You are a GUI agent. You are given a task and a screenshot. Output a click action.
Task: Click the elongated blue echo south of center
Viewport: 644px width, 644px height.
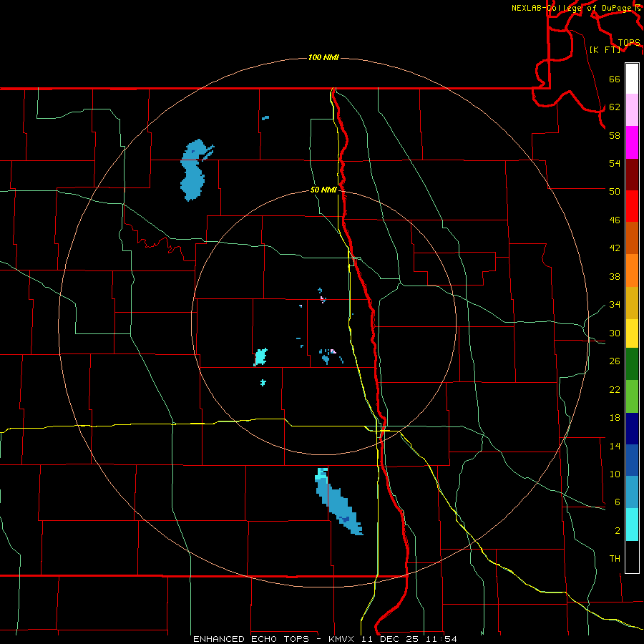pyautogui.click(x=338, y=503)
